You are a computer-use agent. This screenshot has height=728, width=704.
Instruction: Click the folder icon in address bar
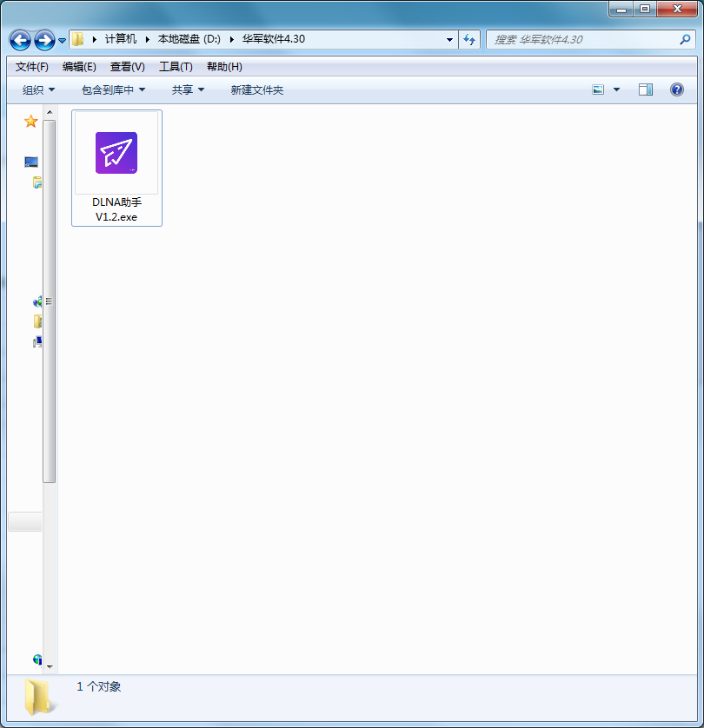78,39
